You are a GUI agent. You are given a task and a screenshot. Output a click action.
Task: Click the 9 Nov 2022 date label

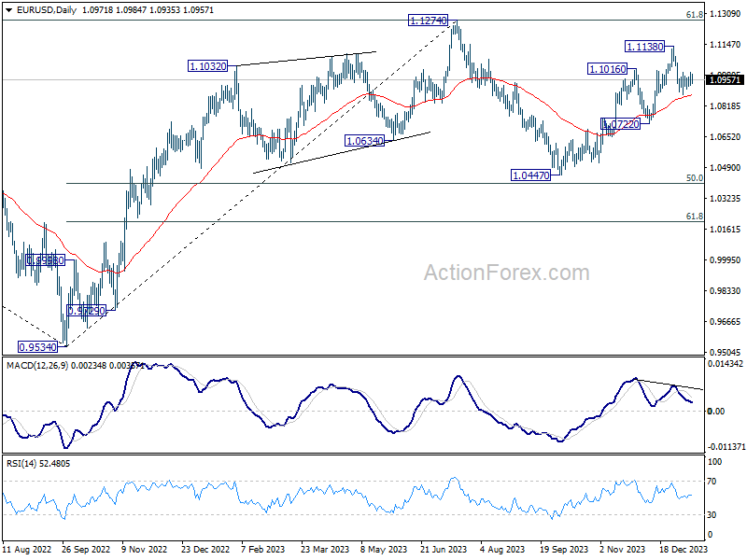pyautogui.click(x=145, y=549)
